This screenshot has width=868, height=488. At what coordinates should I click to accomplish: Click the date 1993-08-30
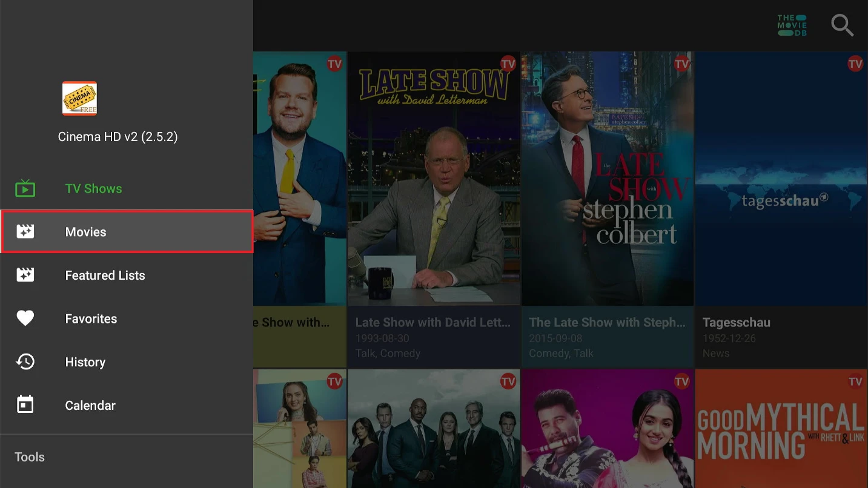(x=382, y=338)
